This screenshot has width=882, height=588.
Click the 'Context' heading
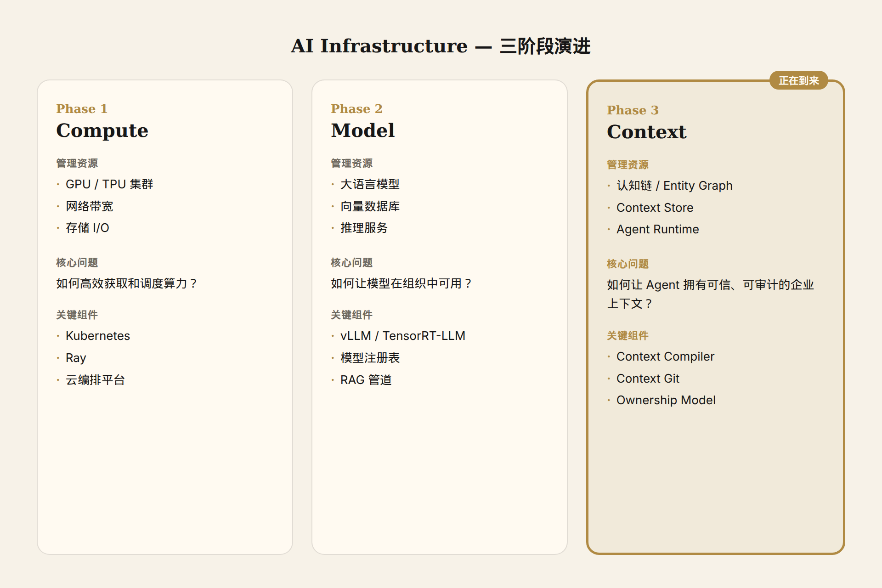(646, 132)
